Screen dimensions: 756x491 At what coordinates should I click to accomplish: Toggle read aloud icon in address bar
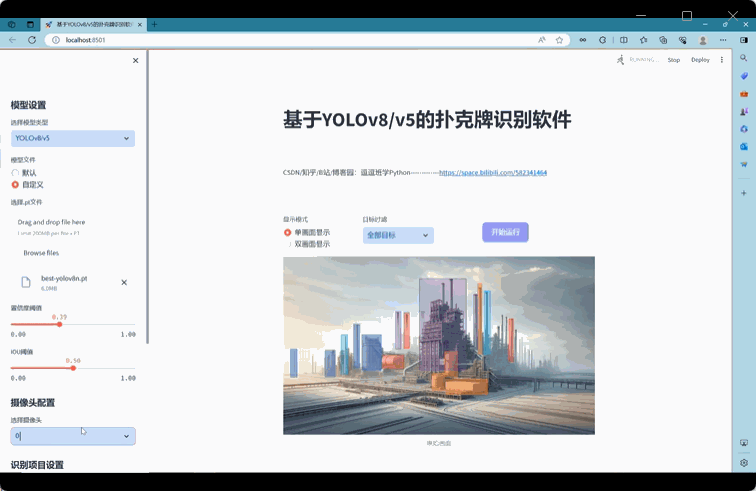(x=541, y=40)
